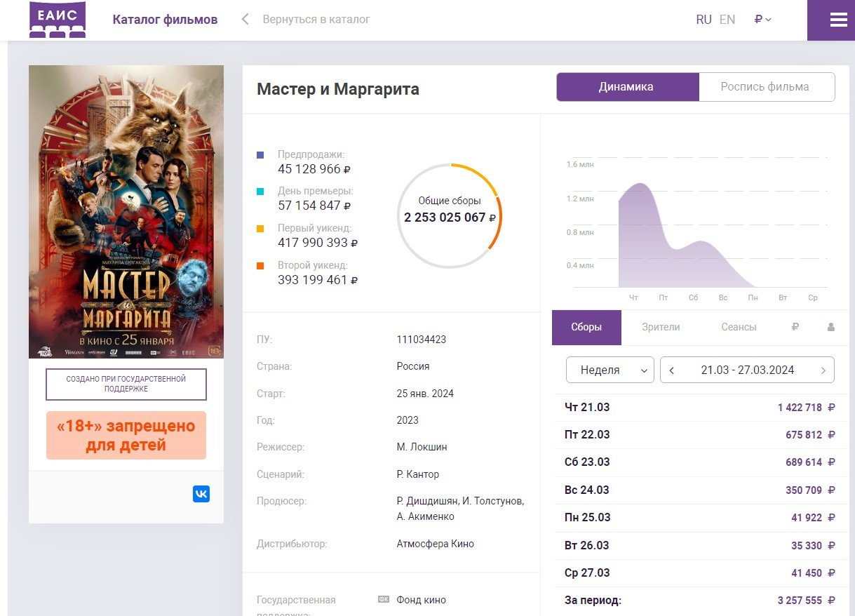Screen dimensions: 855x616
Task: Open the Зрители tab
Action: coord(661,327)
